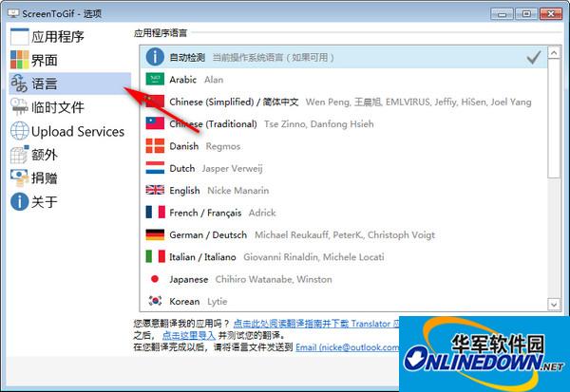Click the Italian flag icon
The height and width of the screenshot is (392, 570).
point(155,256)
